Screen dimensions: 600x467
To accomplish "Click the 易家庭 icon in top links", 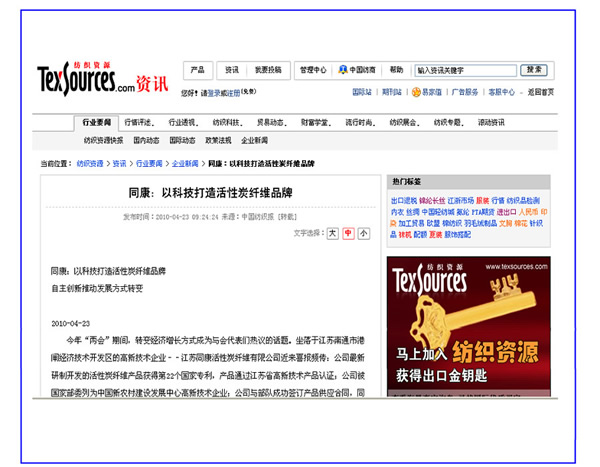I will [x=415, y=92].
